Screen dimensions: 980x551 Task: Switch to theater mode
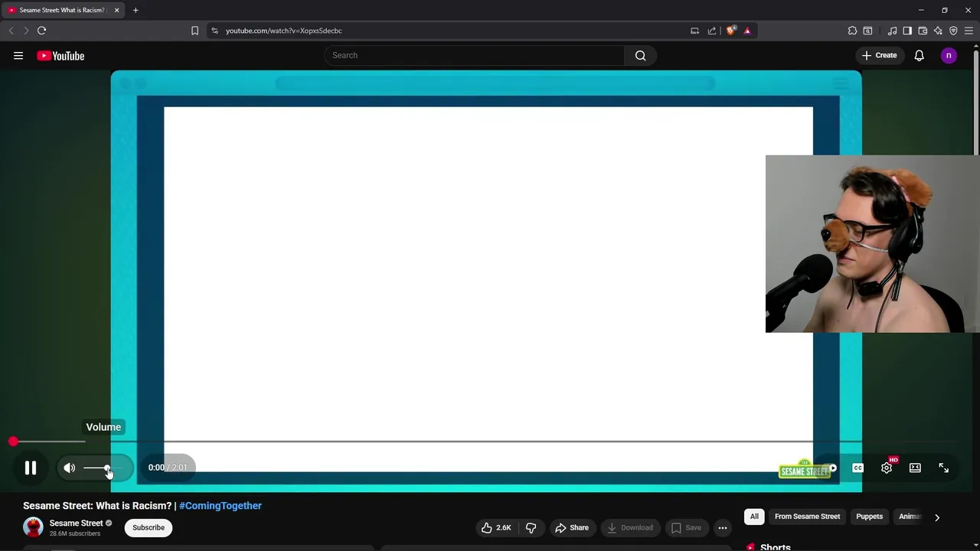coord(915,468)
